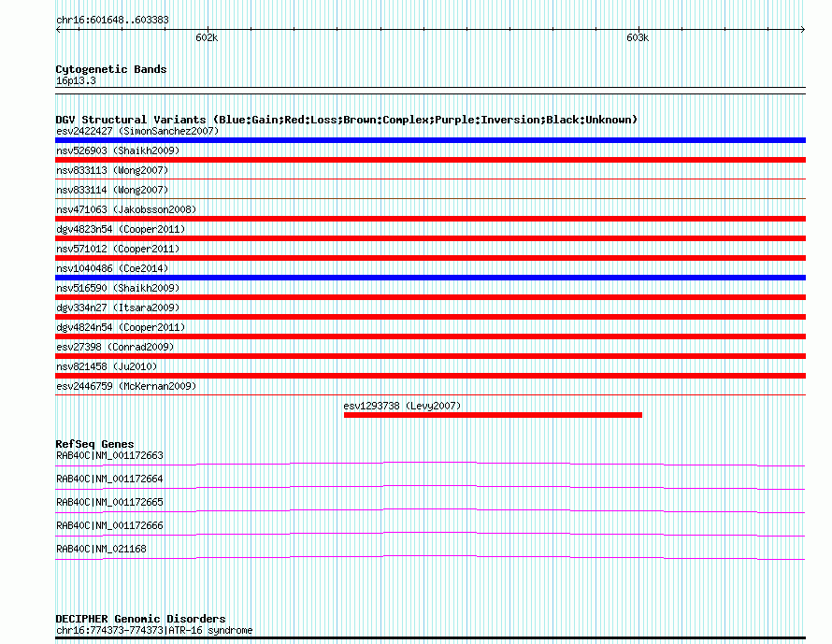This screenshot has height=644, width=832.
Task: Select the red nsv526903 loss bar
Action: point(430,160)
